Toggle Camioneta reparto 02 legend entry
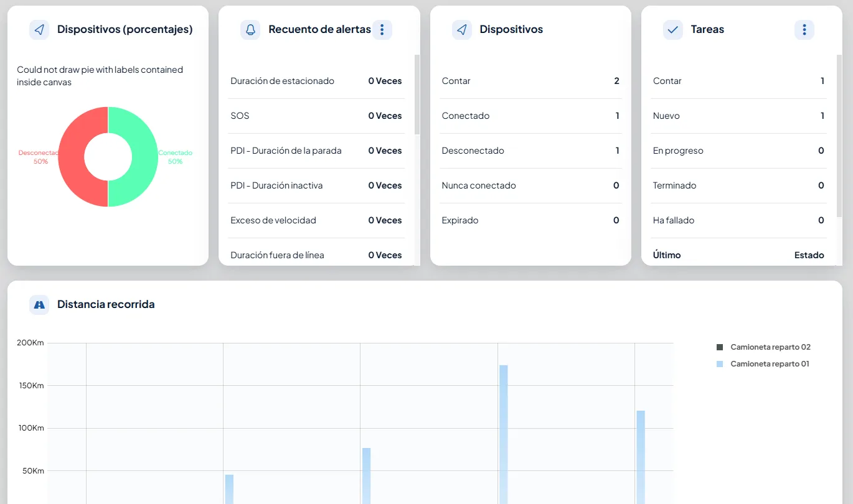 764,347
